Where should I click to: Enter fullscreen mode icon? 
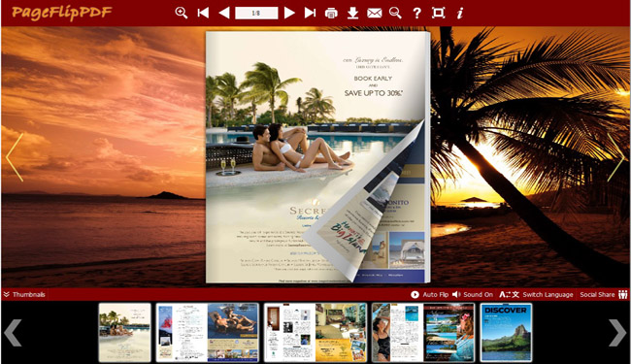(438, 13)
